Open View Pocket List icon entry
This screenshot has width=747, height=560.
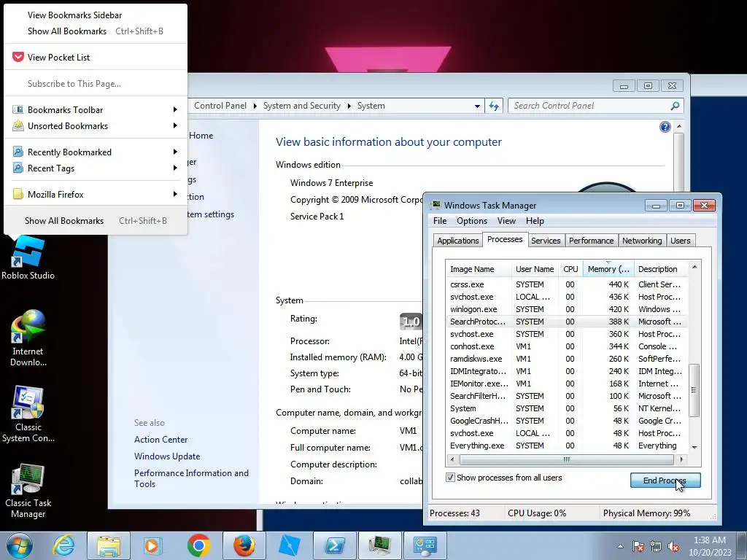(18, 57)
